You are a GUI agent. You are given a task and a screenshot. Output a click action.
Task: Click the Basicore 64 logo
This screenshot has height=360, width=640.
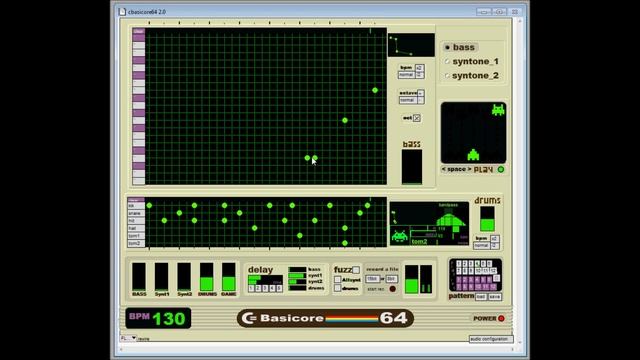(325, 318)
